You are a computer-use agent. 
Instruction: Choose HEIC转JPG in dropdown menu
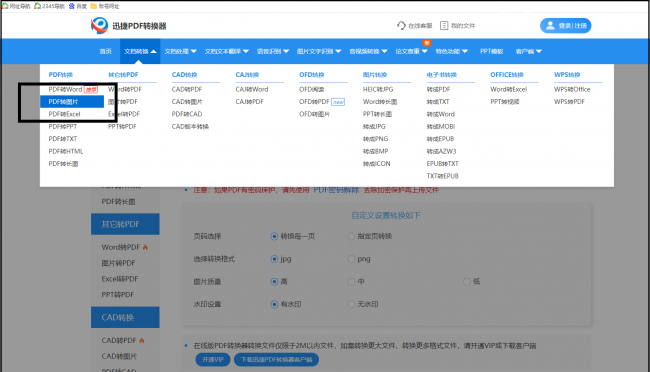pyautogui.click(x=378, y=89)
